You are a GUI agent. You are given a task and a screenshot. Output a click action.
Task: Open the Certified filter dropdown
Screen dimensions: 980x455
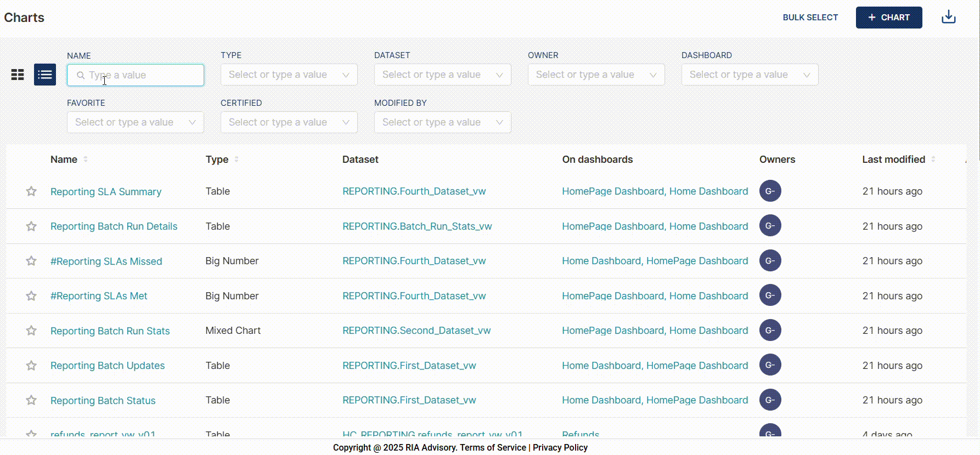tap(289, 122)
